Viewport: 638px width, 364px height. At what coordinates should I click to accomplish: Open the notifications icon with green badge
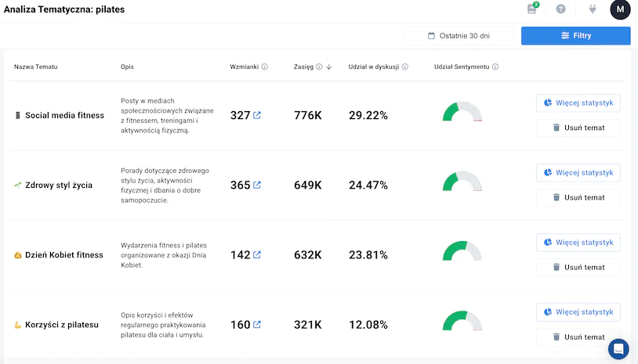click(533, 9)
